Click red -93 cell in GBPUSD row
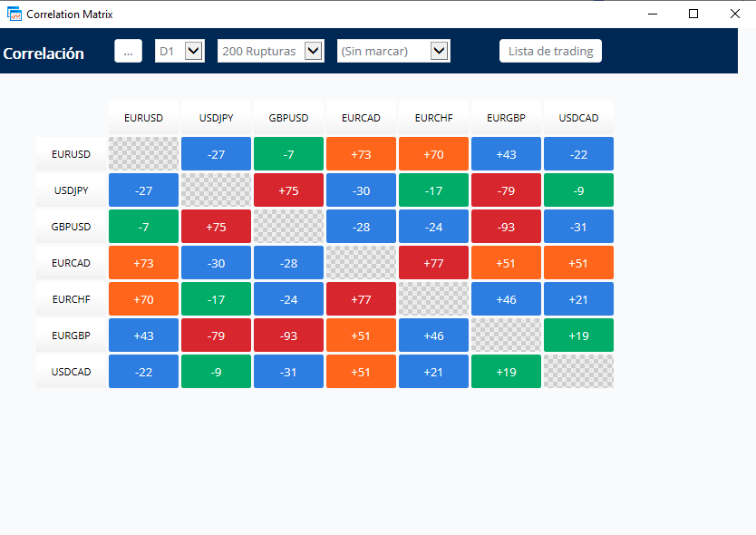The image size is (756, 535). click(x=506, y=227)
